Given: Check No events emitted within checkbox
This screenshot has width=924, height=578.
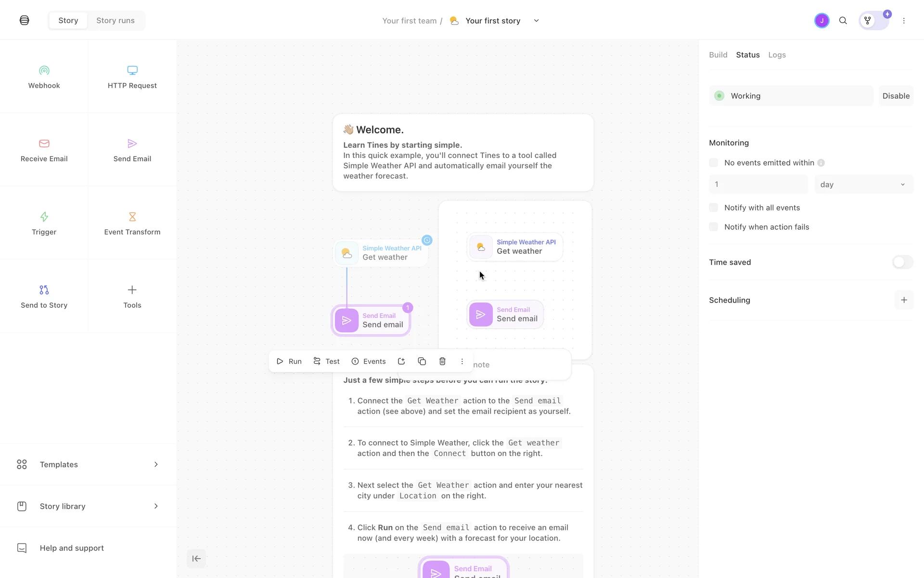Looking at the screenshot, I should [x=714, y=163].
